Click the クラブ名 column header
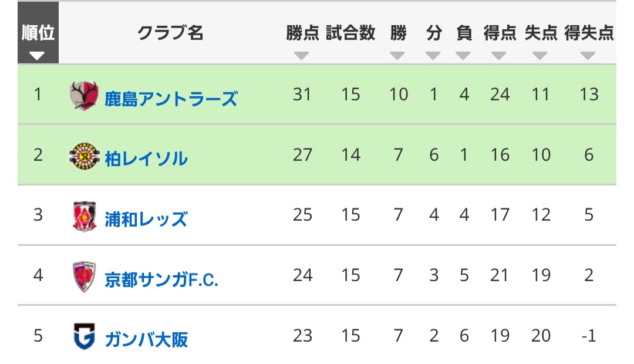The width and height of the screenshot is (634, 364). coord(170,33)
